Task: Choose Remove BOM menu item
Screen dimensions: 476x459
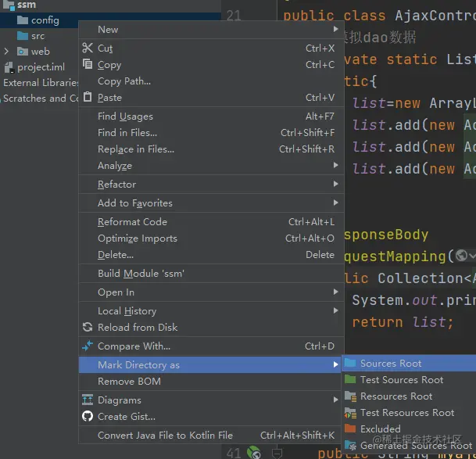Action: click(211, 381)
